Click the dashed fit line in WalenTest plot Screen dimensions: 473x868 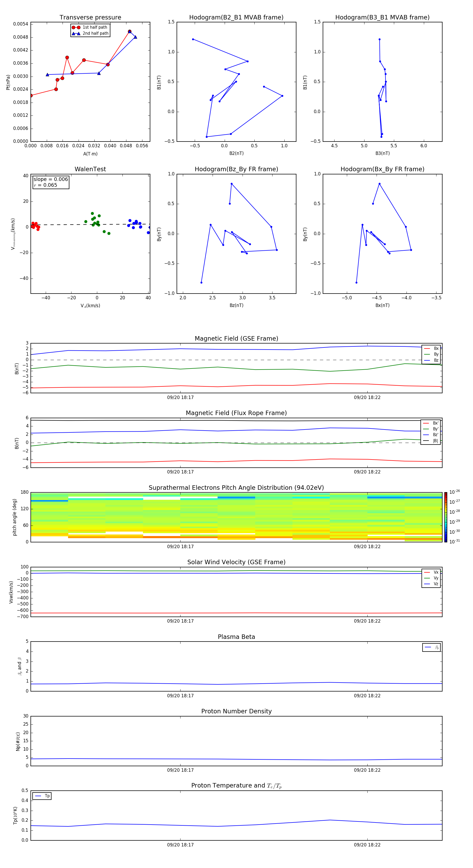[x=90, y=224]
